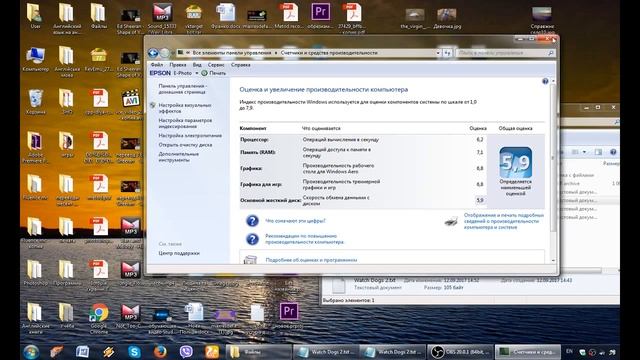
Task: Select the Файлы folder on desktop
Action: click(98, 17)
